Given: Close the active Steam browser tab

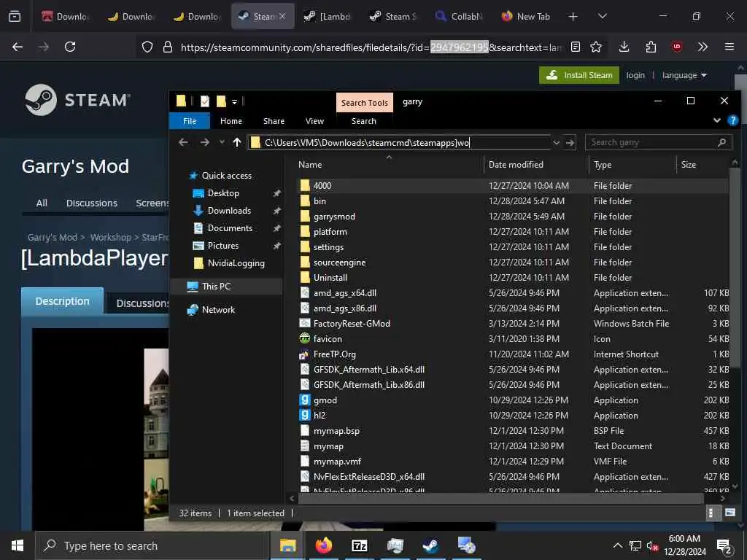Looking at the screenshot, I should coord(282,16).
